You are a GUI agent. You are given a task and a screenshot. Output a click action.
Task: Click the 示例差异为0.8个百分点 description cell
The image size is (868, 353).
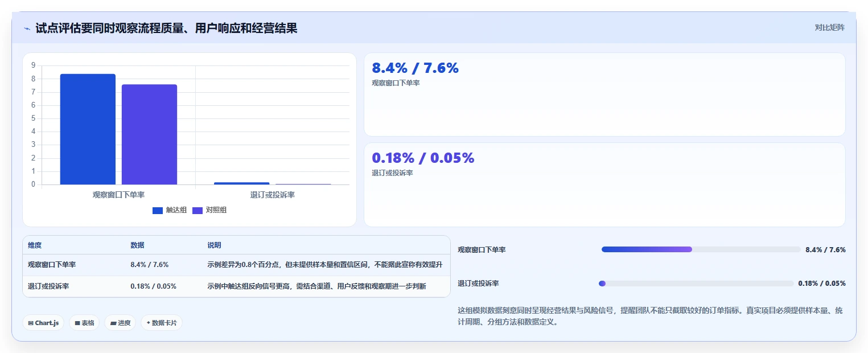325,265
